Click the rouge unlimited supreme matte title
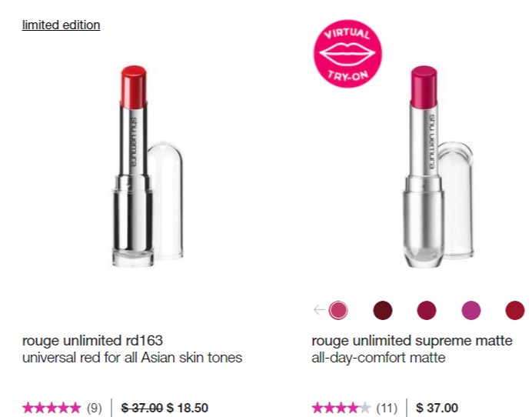 pos(412,340)
